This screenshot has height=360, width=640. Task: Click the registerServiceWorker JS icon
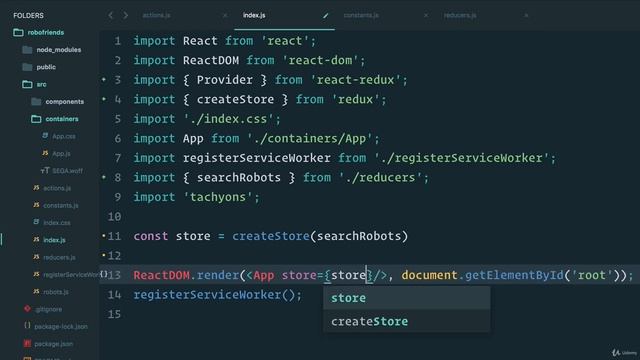tap(36, 274)
